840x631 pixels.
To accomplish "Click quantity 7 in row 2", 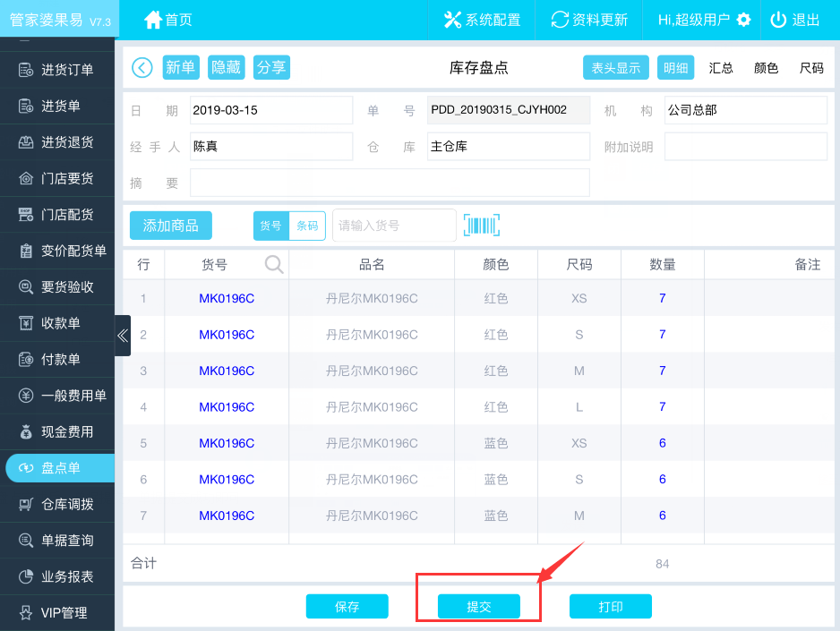I will click(662, 335).
